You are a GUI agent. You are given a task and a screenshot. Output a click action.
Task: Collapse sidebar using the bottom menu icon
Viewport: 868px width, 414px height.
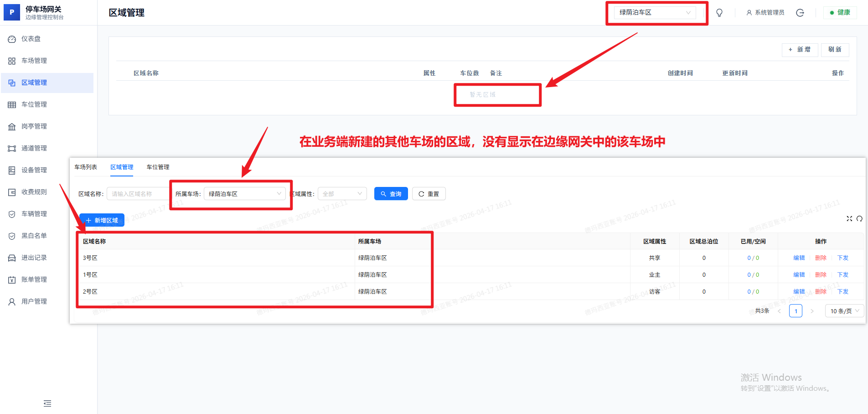47,404
